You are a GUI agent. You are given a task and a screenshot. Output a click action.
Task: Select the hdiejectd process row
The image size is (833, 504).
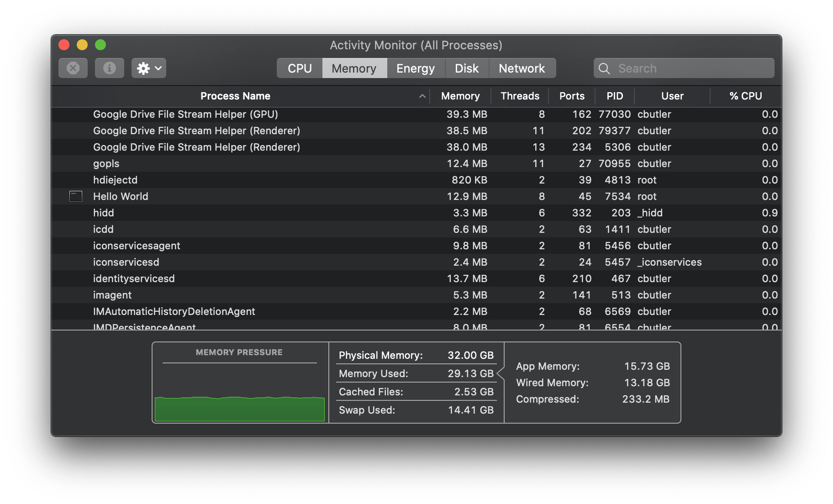[416, 180]
